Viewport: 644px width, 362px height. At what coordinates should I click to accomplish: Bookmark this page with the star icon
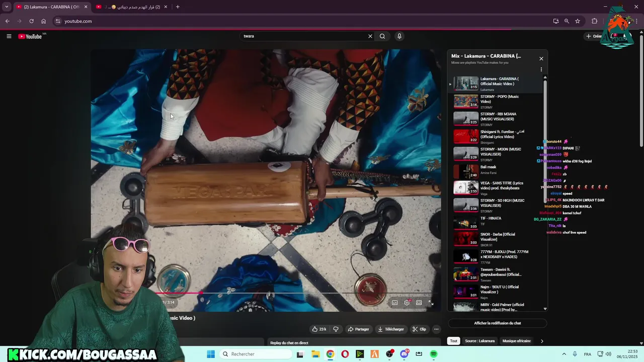point(578,21)
